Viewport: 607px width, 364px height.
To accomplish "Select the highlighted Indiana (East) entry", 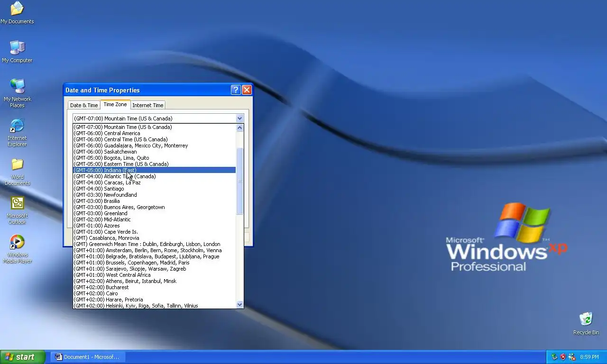I will tap(154, 170).
